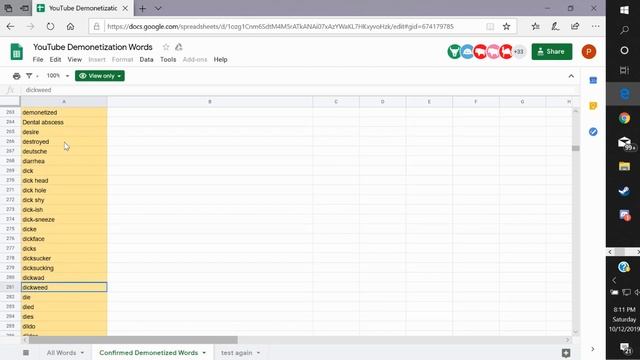Open the filter views icon
Viewport: 640px width, 360px height.
pyautogui.click(x=29, y=76)
